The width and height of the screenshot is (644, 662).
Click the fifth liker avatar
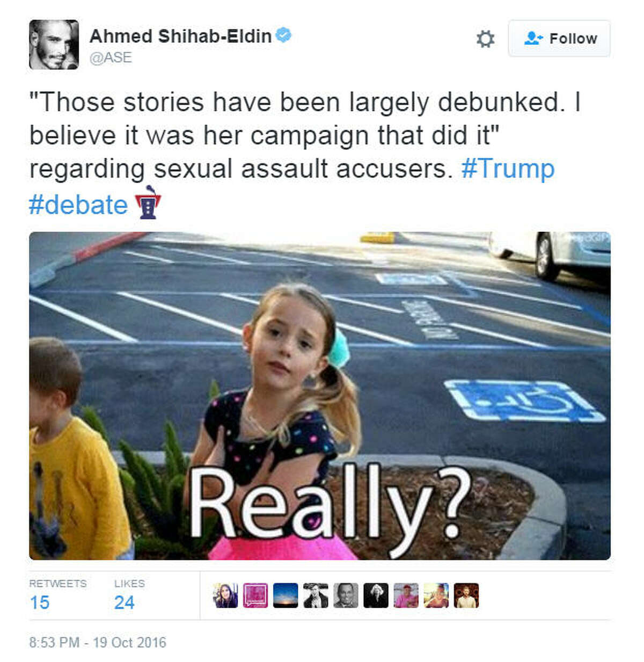[346, 595]
